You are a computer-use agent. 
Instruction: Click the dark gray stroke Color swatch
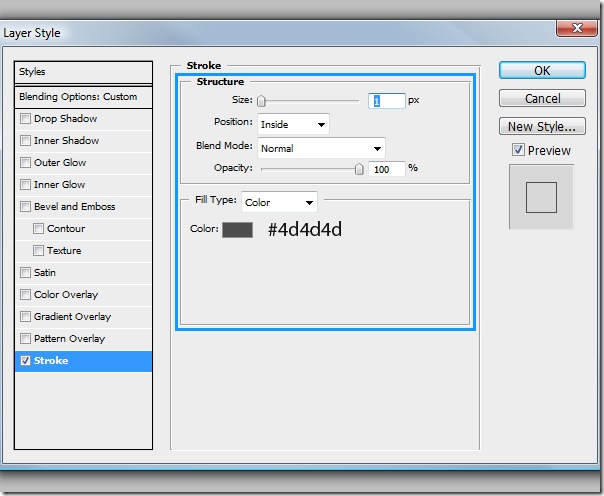tap(237, 230)
